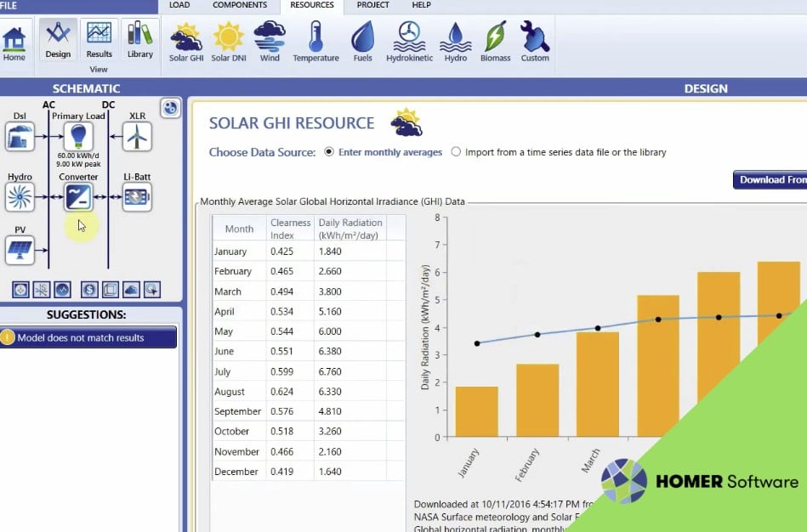Viewport: 807px width, 532px height.
Task: Click the Month column header
Action: 239,229
